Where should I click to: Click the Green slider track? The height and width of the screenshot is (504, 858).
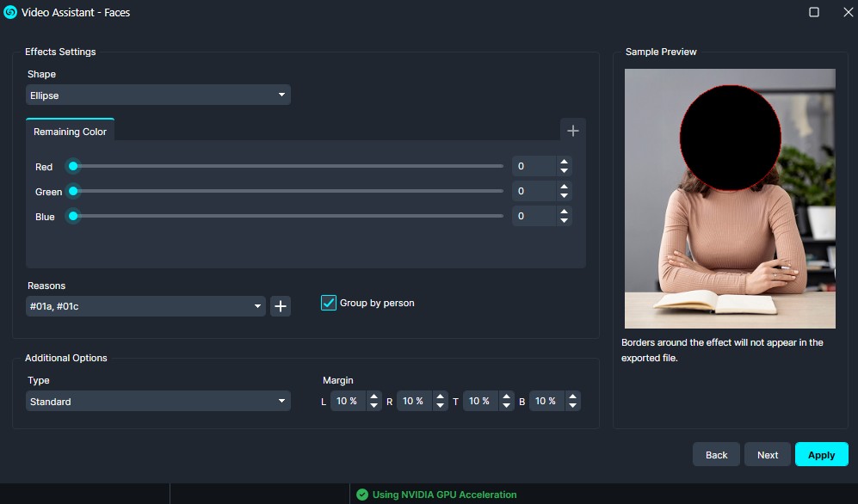[287, 191]
